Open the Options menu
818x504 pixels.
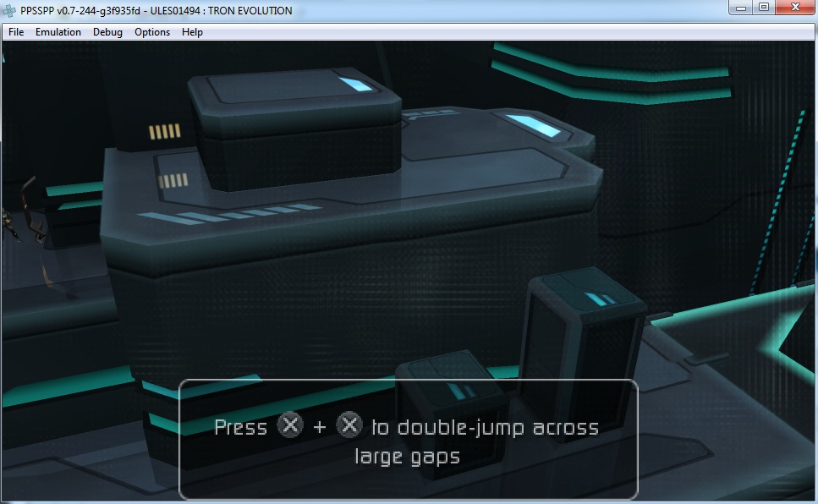point(152,32)
